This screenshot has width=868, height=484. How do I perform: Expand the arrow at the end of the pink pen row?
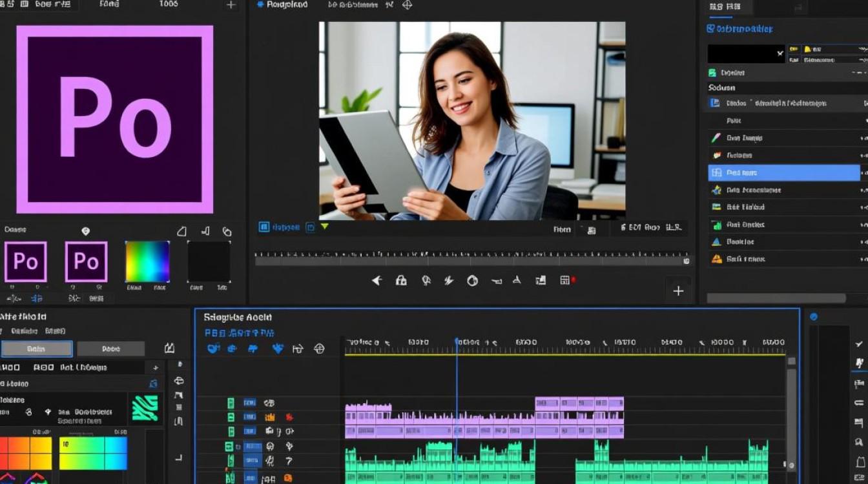[863, 138]
